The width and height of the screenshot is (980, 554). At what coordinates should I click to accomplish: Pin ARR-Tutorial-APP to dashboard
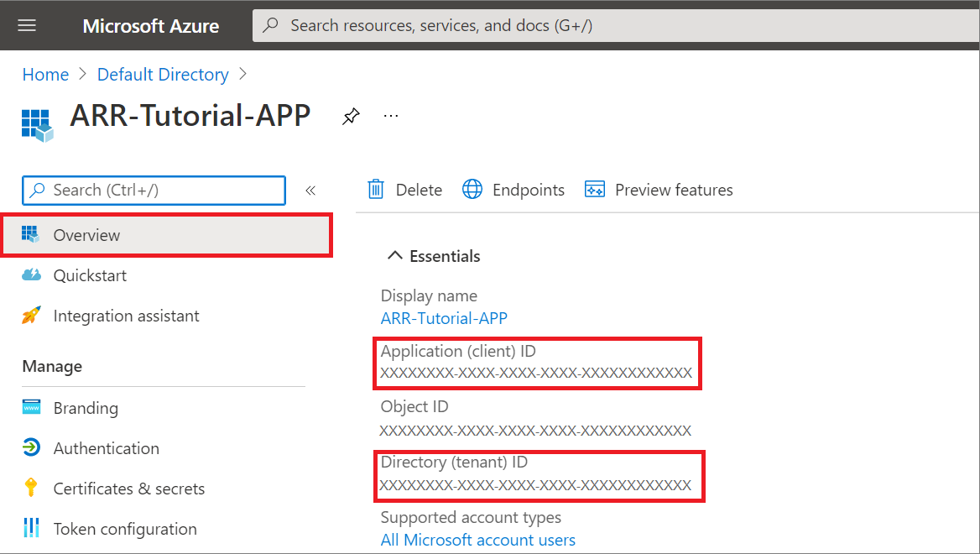tap(352, 116)
